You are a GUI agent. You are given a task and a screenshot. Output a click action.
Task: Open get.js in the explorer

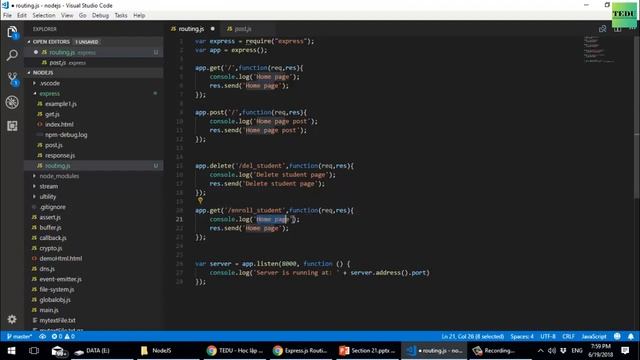click(52, 114)
